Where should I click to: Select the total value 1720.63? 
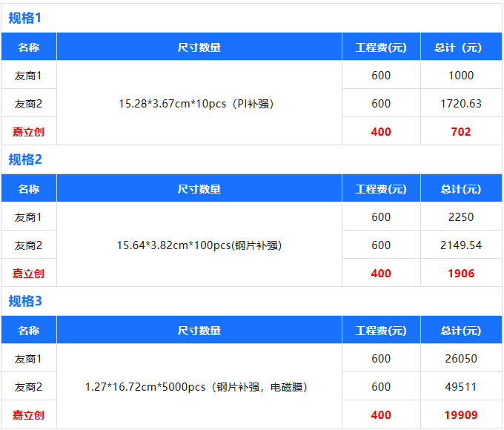461,104
